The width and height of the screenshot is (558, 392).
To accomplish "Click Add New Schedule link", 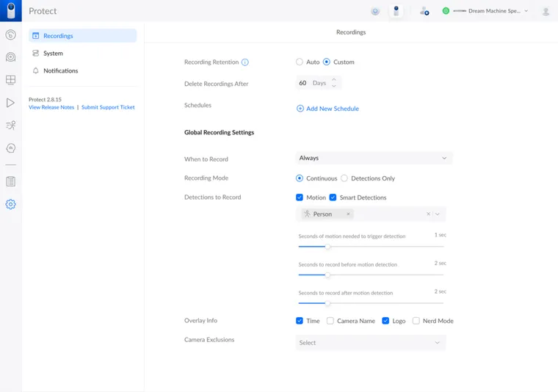I will (333, 109).
